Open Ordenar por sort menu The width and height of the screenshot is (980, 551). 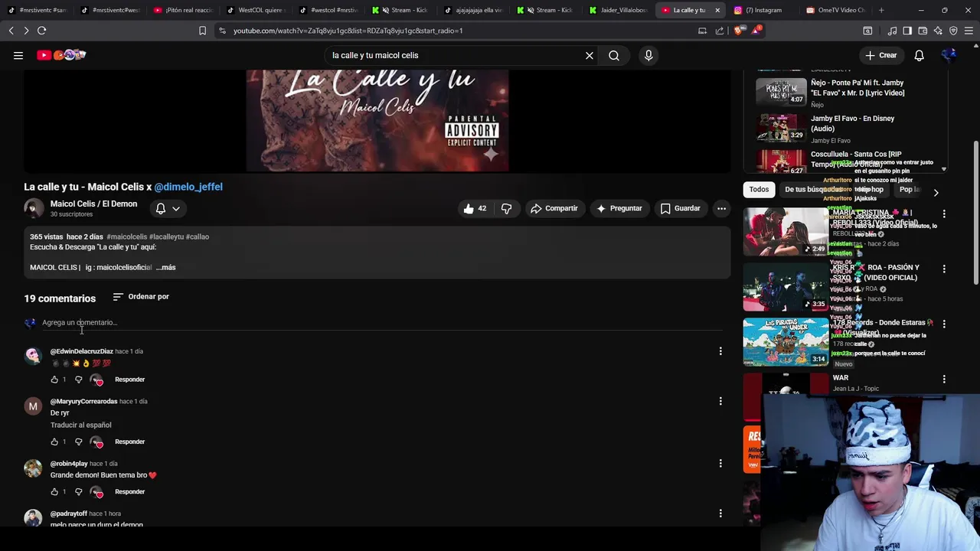[141, 296]
